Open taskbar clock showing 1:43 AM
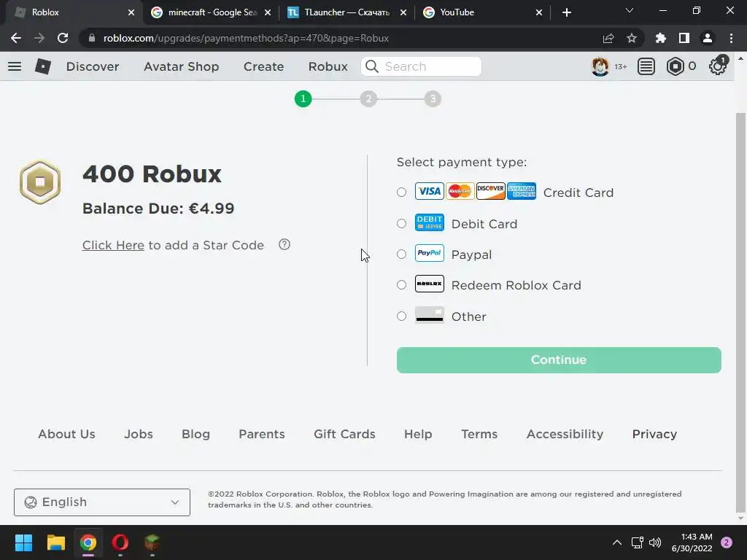 (692, 542)
